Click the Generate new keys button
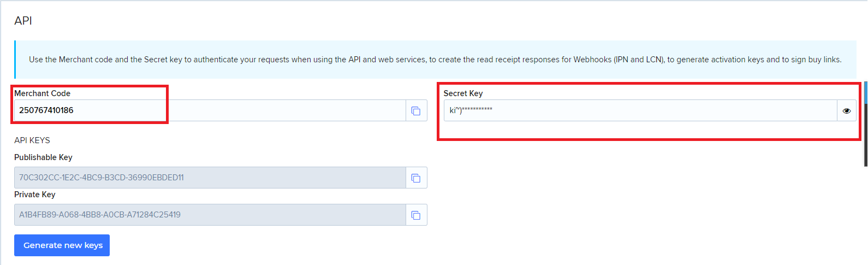 [62, 245]
